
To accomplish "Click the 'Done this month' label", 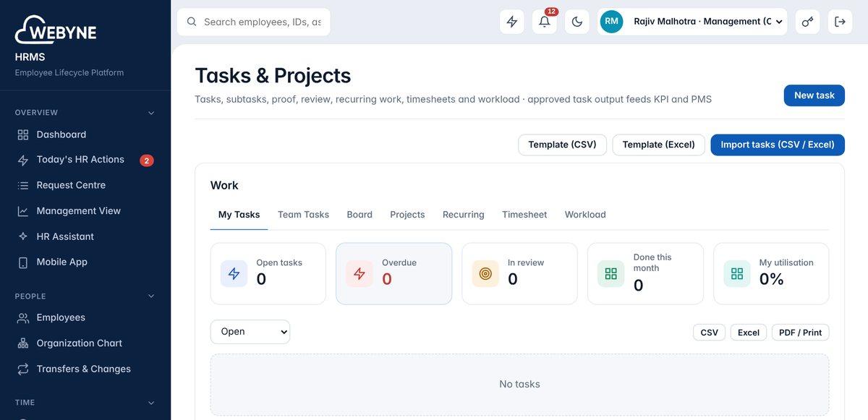I will [652, 262].
